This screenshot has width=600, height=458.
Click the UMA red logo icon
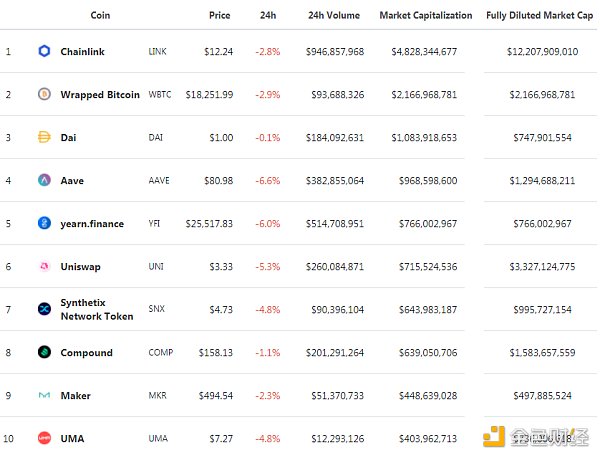(44, 438)
